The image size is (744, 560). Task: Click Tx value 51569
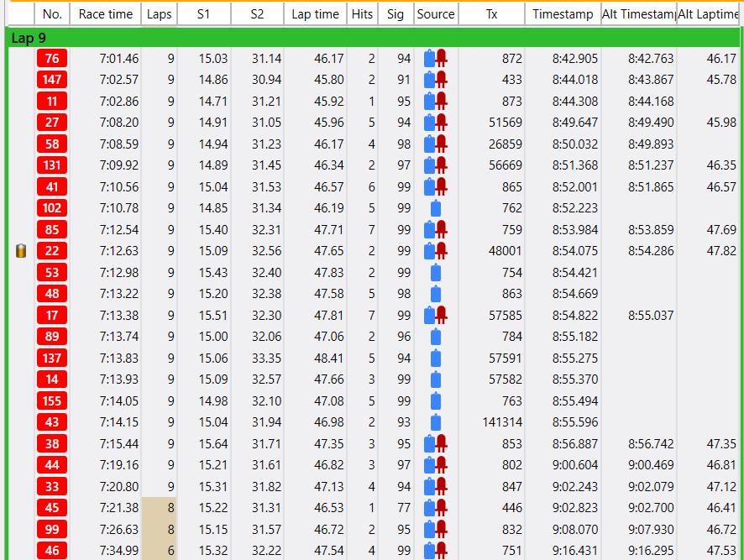click(x=506, y=123)
